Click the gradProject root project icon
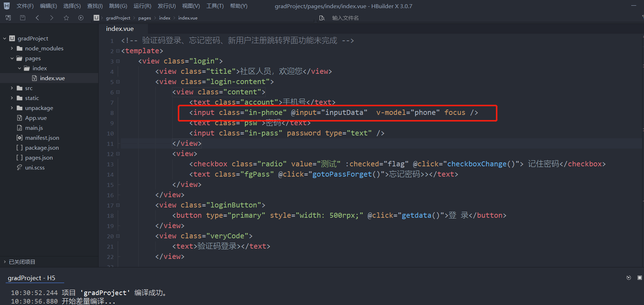Image resolution: width=644 pixels, height=305 pixels. [x=12, y=38]
